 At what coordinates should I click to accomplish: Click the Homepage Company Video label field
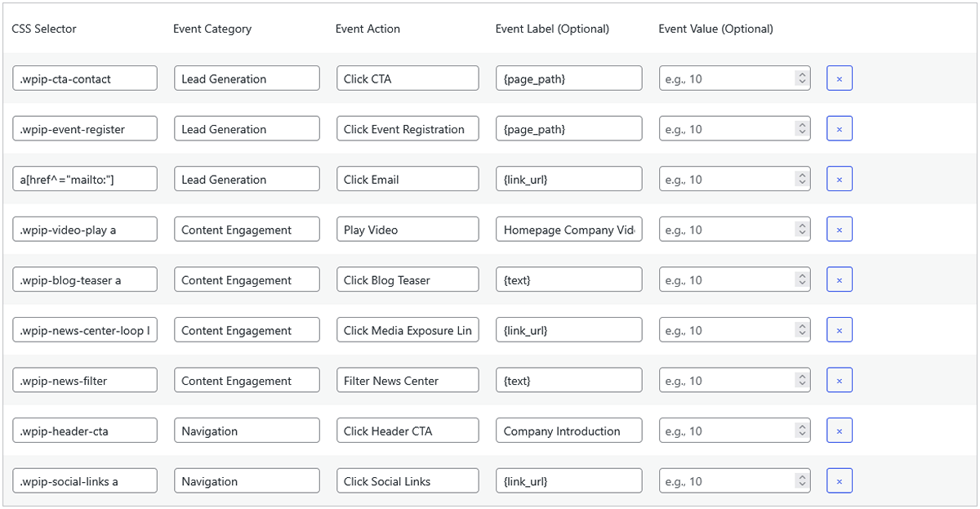click(x=568, y=229)
